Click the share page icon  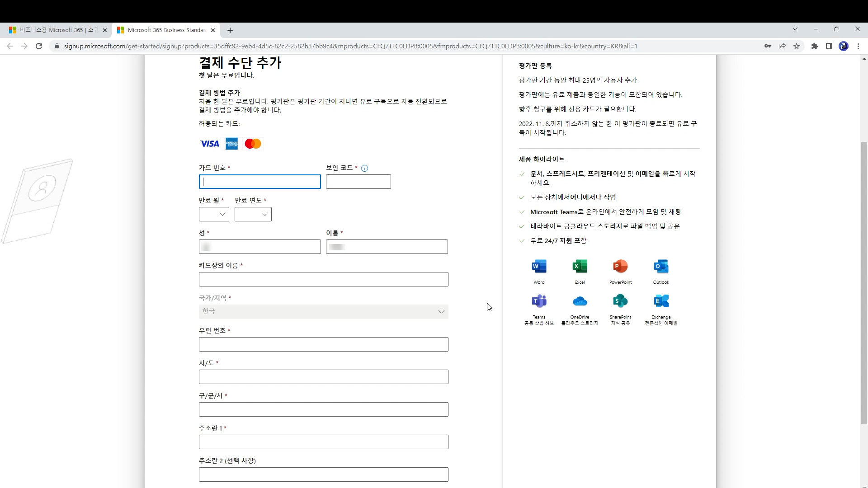point(782,46)
